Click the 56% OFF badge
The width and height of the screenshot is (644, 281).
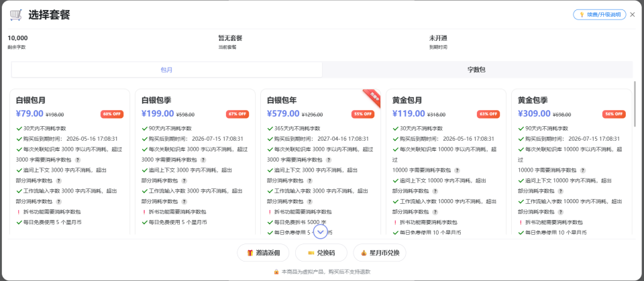point(614,114)
